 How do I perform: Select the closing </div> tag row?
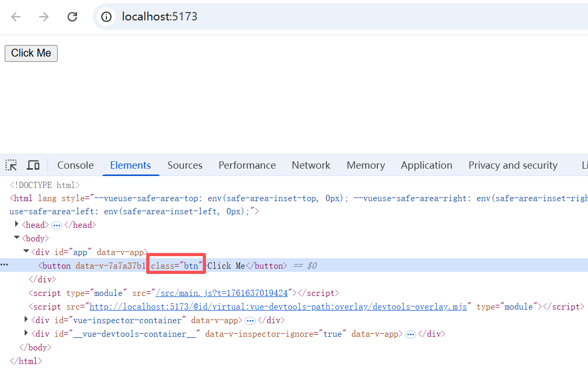pos(42,280)
